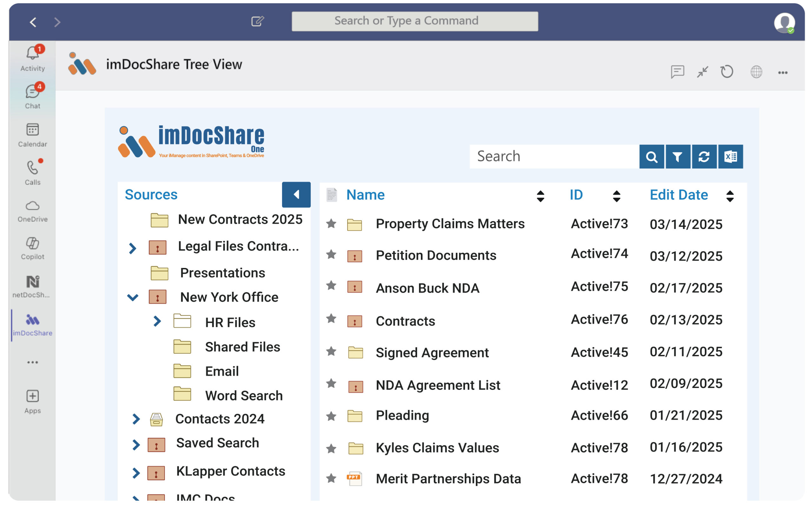The image size is (812, 508).
Task: Collapse the Sources panel
Action: coord(296,195)
